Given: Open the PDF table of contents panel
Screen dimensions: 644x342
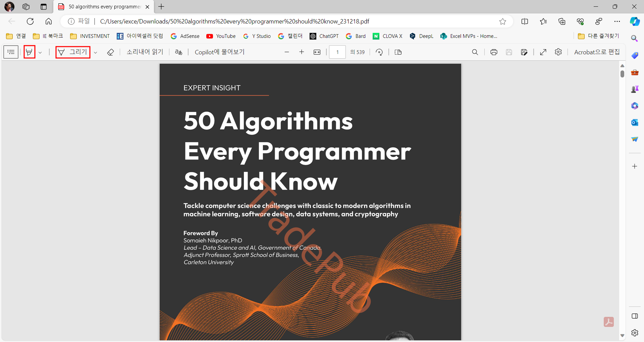Looking at the screenshot, I should click(x=11, y=52).
